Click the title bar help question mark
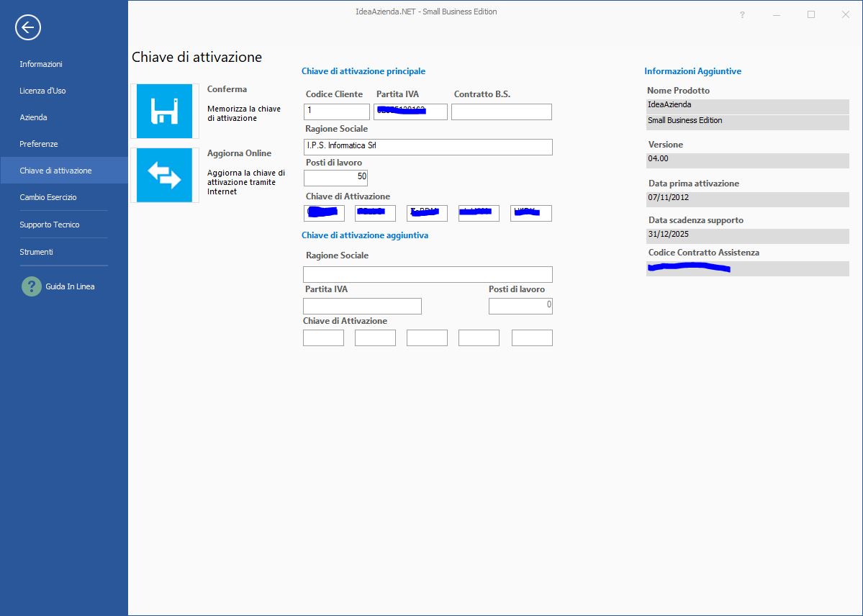This screenshot has width=863, height=616. coord(742,15)
